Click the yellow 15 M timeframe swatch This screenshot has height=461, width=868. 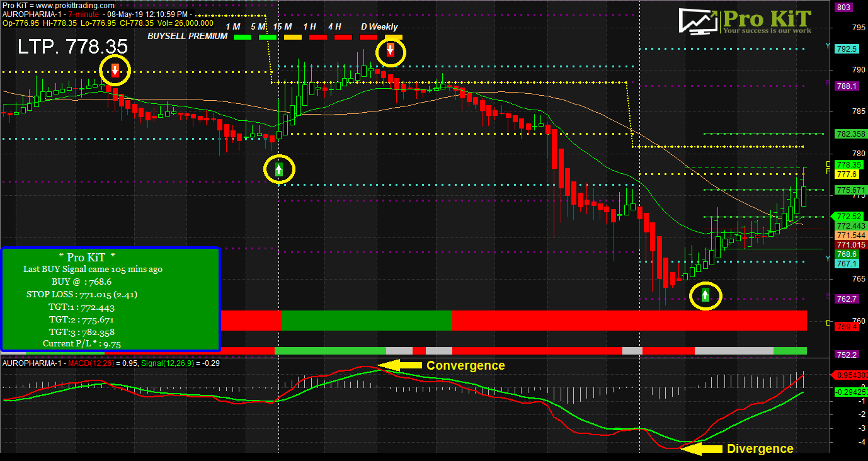(293, 37)
